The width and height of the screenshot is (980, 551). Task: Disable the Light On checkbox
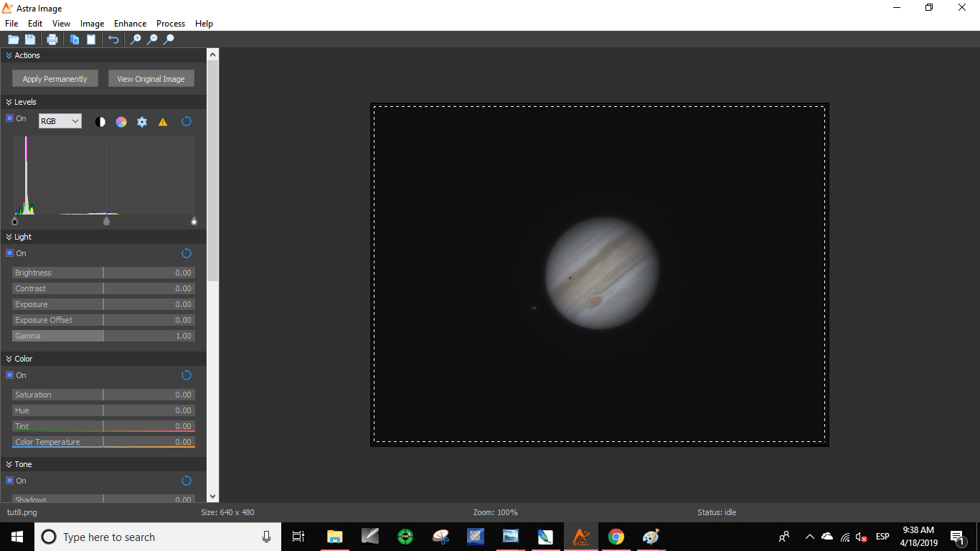tap(10, 253)
